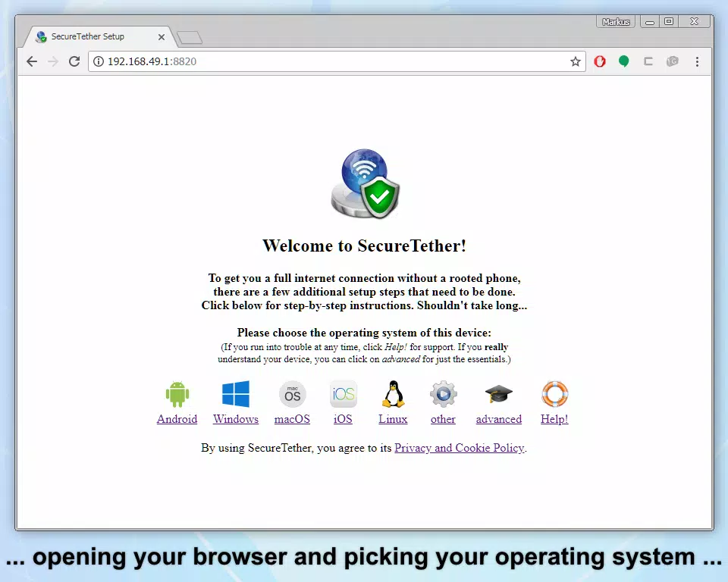Click the iOS square icon
This screenshot has width=728, height=582.
click(343, 394)
